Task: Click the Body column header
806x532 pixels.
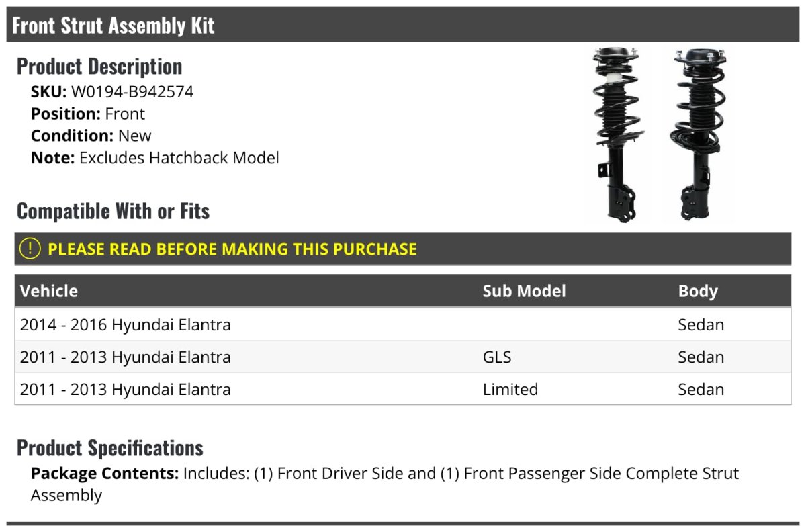Action: click(x=698, y=291)
